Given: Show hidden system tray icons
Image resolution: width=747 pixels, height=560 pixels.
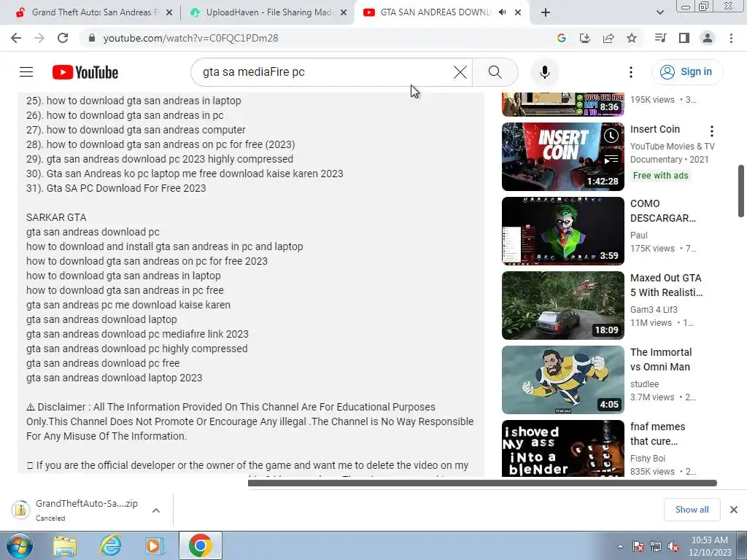Looking at the screenshot, I should click(620, 546).
